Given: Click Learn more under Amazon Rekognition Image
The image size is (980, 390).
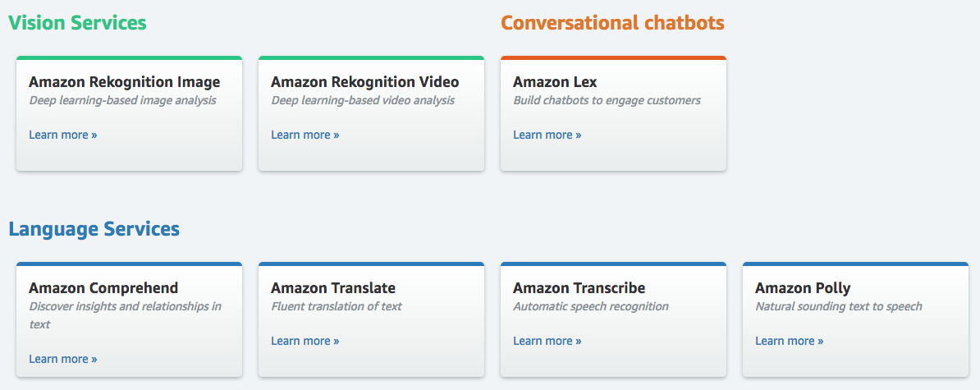Looking at the screenshot, I should click(63, 135).
